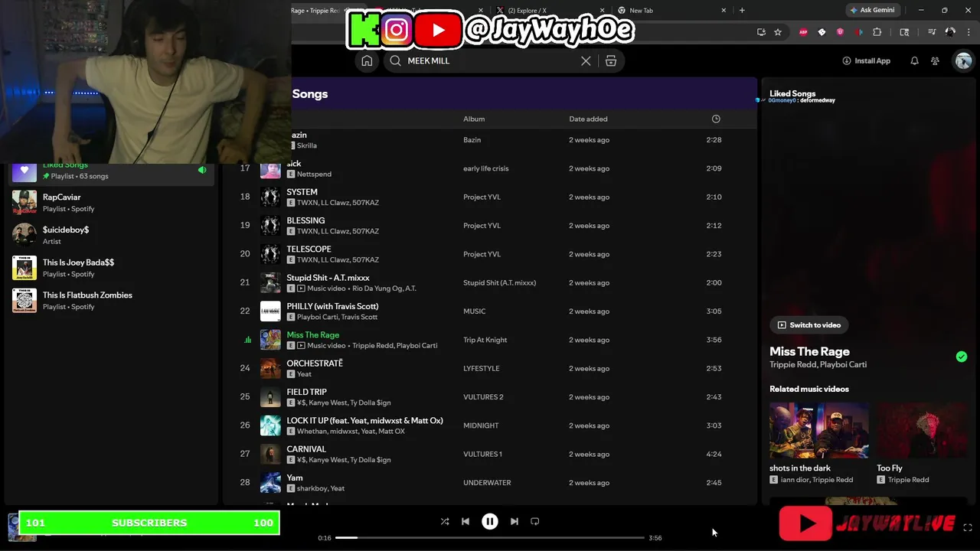Pause the current song
This screenshot has height=551, width=980.
(x=490, y=521)
